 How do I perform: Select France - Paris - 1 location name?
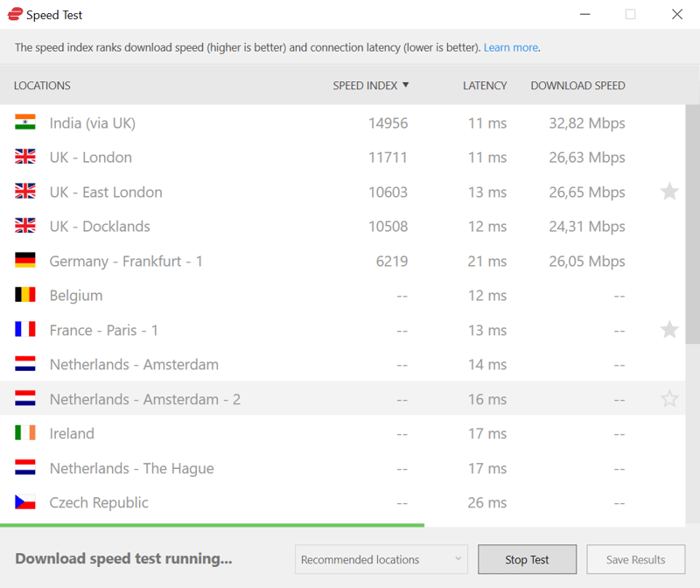tap(103, 331)
